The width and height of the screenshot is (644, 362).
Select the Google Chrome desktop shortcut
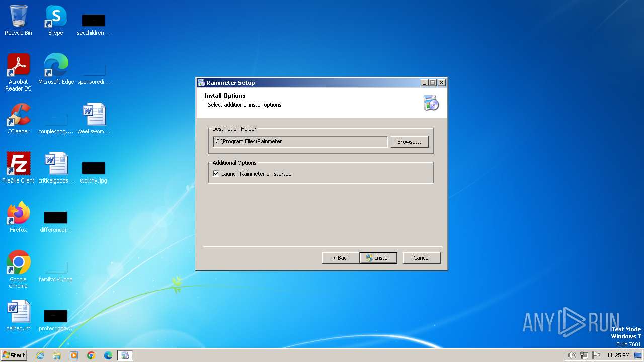coord(18,269)
